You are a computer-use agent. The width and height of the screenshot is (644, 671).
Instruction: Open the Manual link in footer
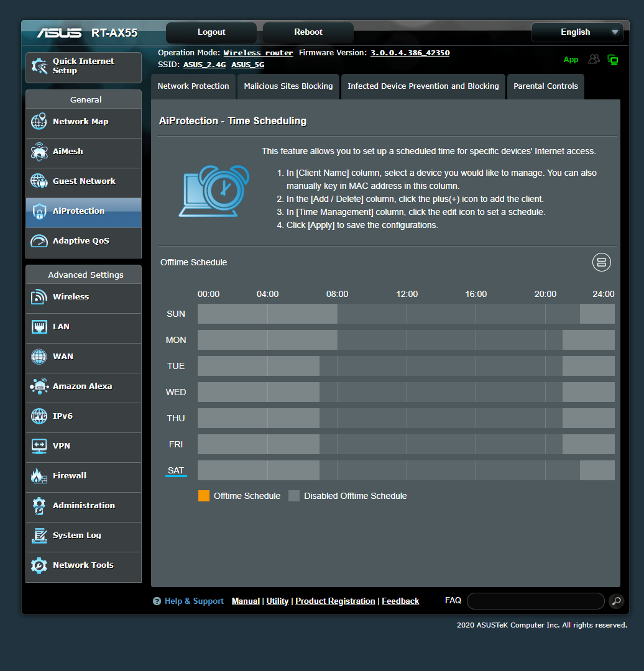pos(246,601)
